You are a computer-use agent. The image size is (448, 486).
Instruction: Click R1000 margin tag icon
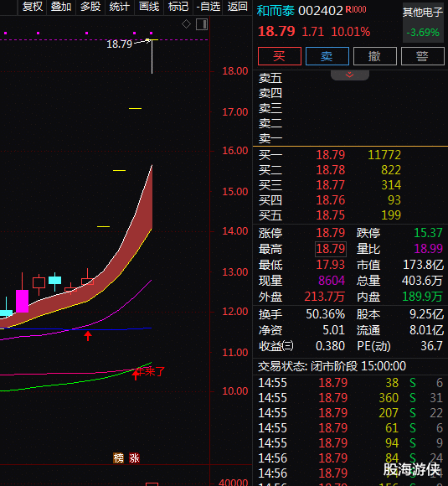356,9
